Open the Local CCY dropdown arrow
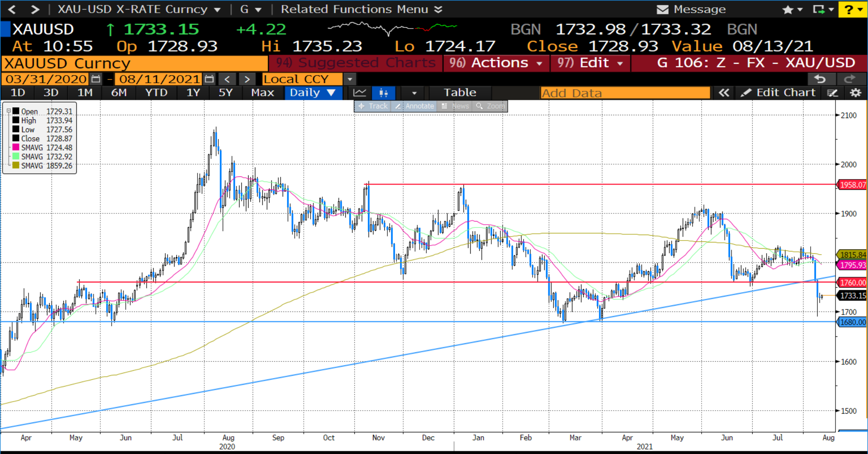The width and height of the screenshot is (868, 454). tap(349, 79)
